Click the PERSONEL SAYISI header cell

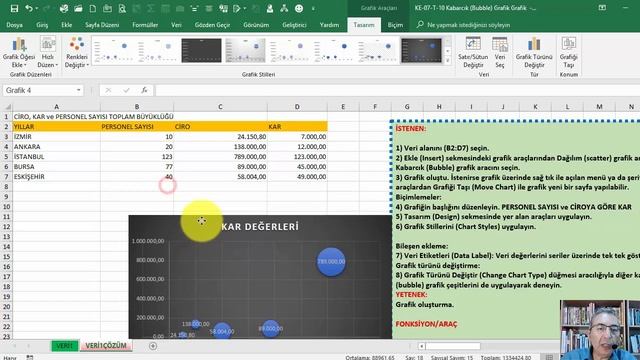137,127
